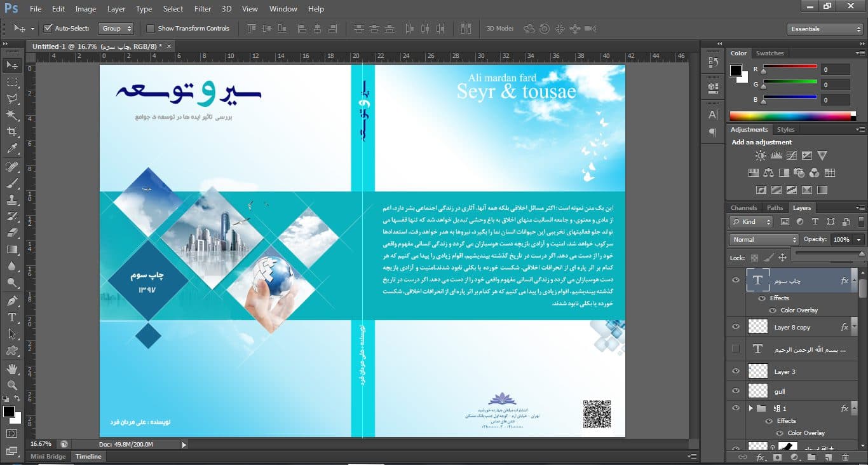The height and width of the screenshot is (465, 868).
Task: Click the color spectrum ramp
Action: [792, 116]
